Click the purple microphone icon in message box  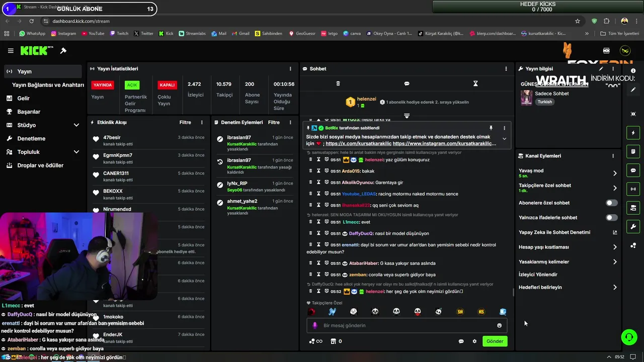[x=315, y=325]
